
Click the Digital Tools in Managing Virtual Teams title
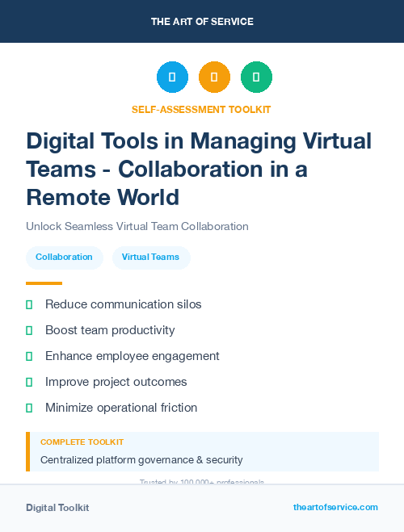click(199, 169)
